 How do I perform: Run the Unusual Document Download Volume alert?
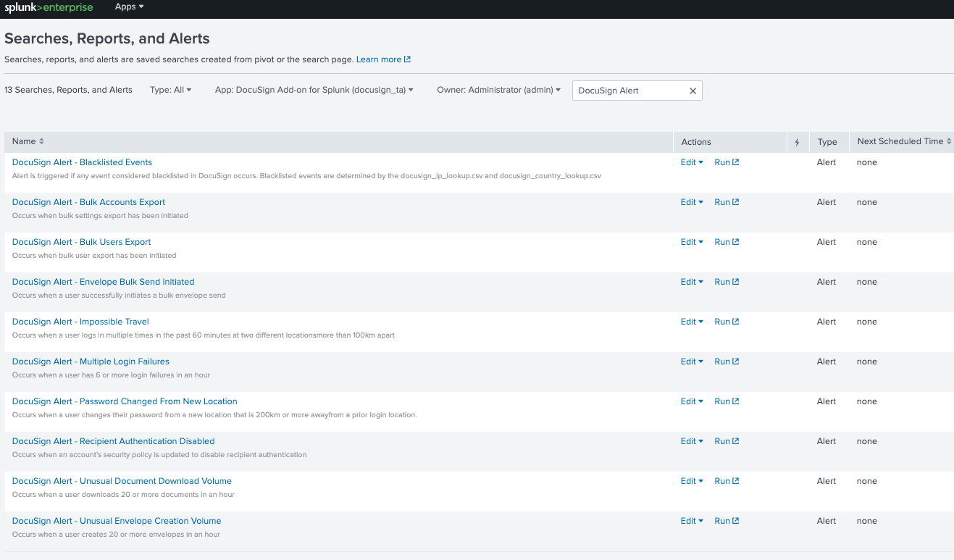[x=727, y=481]
